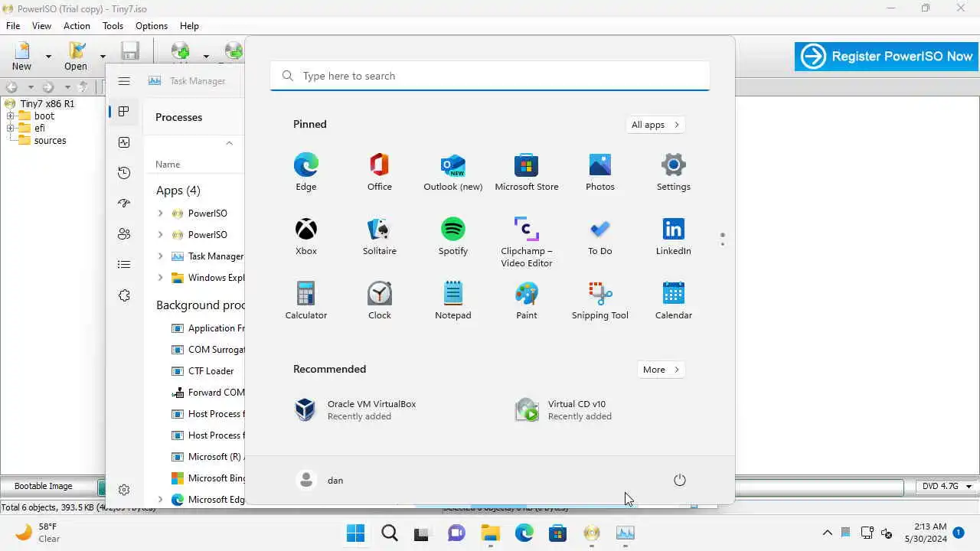This screenshot has width=980, height=551.
Task: Click More in Recommended section
Action: (661, 370)
